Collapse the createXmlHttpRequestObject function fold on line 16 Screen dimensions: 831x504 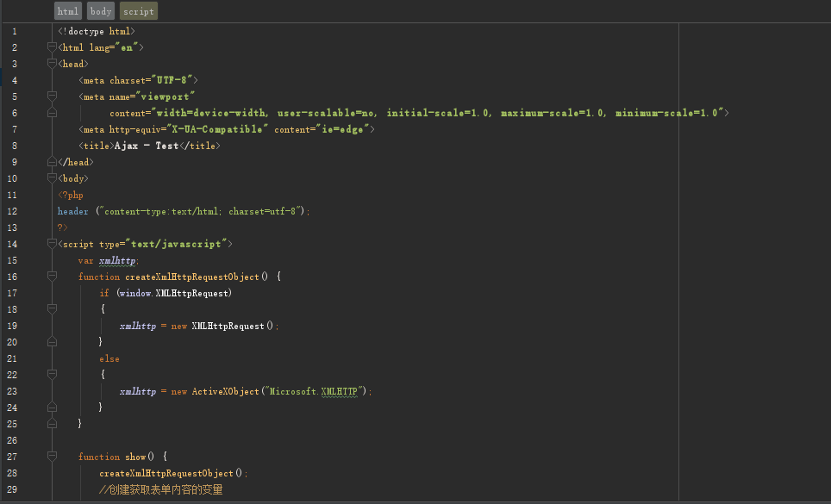click(x=52, y=276)
